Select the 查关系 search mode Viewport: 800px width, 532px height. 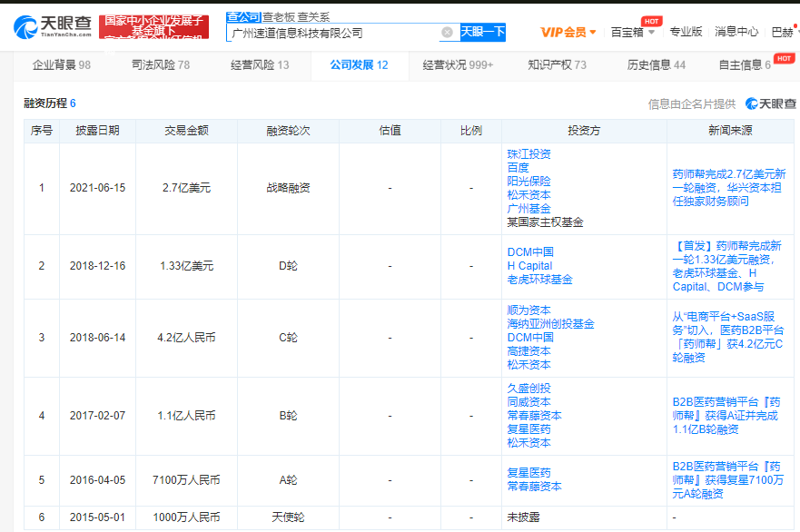coord(314,17)
